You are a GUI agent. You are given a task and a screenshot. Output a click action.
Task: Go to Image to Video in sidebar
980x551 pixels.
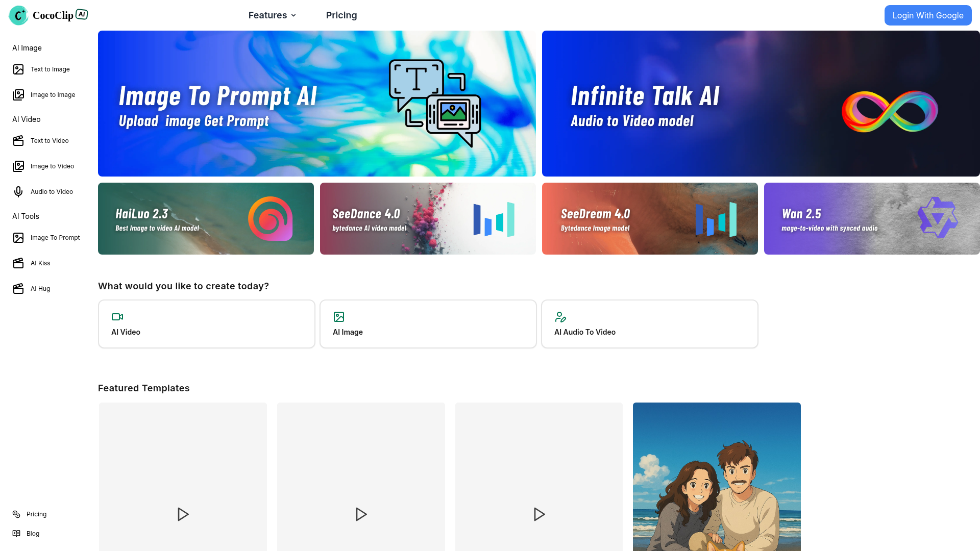[52, 166]
